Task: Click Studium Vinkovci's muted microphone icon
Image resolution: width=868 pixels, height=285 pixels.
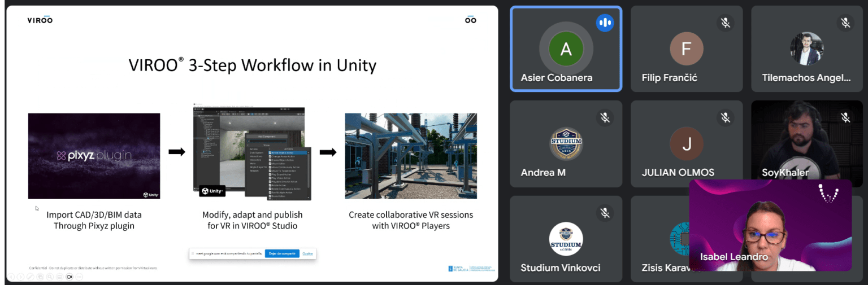Action: point(605,213)
